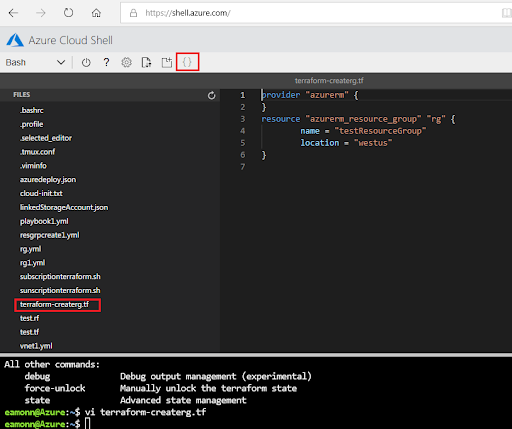Open subscriptionterraform.sh file
This screenshot has height=429, width=512.
[x=60, y=276]
